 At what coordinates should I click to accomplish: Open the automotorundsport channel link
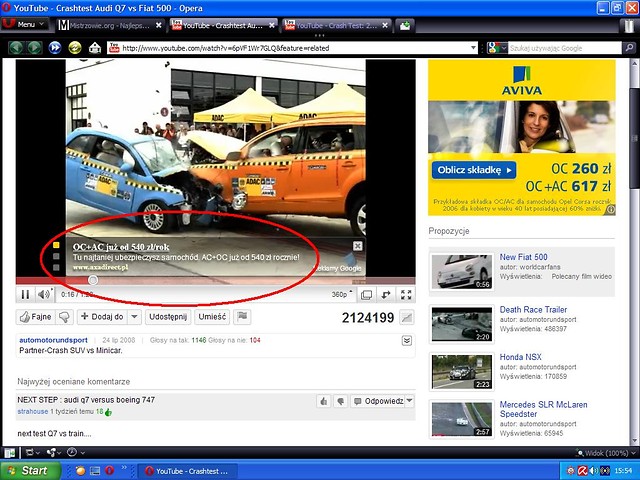pyautogui.click(x=53, y=340)
